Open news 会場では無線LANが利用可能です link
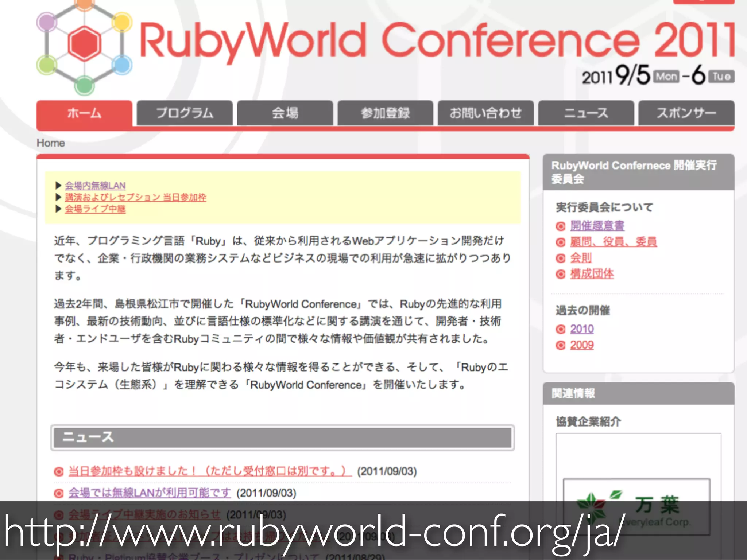 tap(150, 493)
